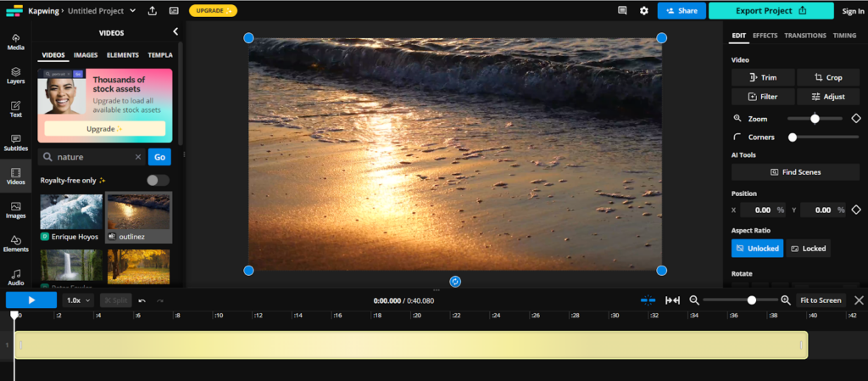Click the Go search button
Screen dimensions: 868x381
pos(159,157)
